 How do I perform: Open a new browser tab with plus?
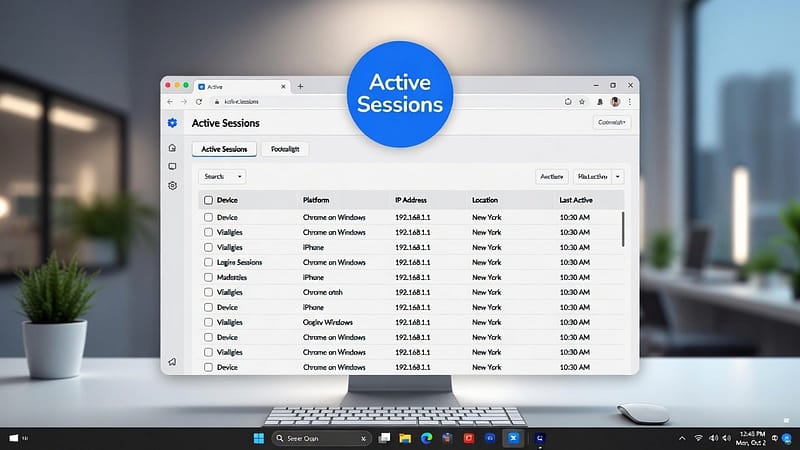point(301,87)
